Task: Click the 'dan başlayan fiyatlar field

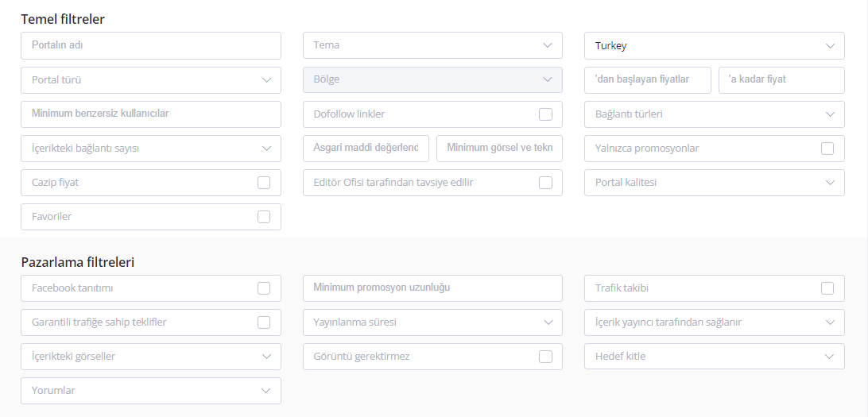Action: [648, 80]
